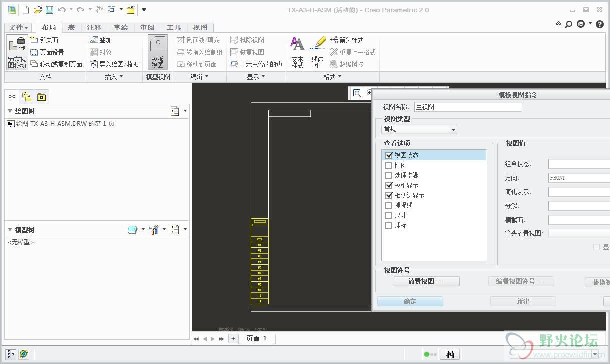Viewport: 610px width, 364px height.
Task: Collapse the 模型树 section
Action: (10, 229)
